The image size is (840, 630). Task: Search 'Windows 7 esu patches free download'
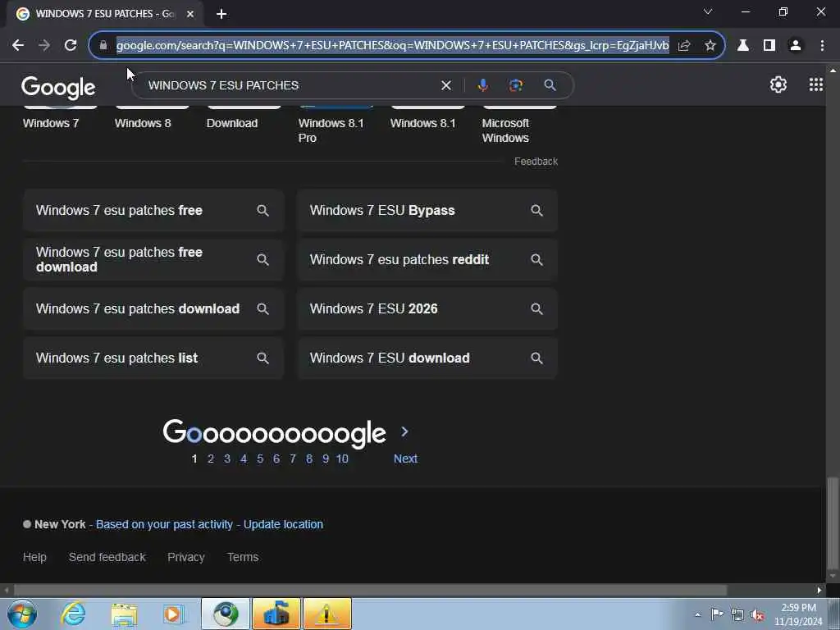[153, 260]
